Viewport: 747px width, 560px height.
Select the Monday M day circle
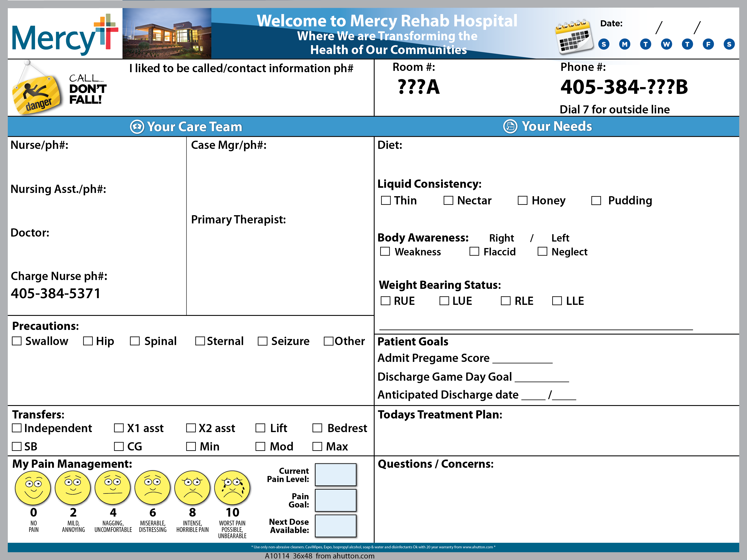point(625,44)
